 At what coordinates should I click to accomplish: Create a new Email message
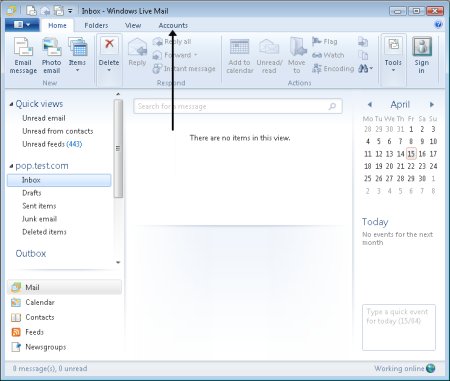pyautogui.click(x=23, y=56)
